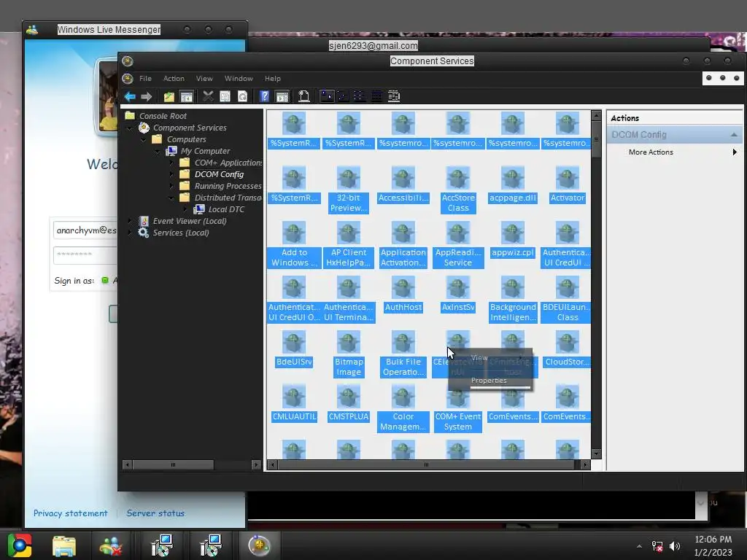Collapse the DCOM Config actions section

(x=734, y=135)
